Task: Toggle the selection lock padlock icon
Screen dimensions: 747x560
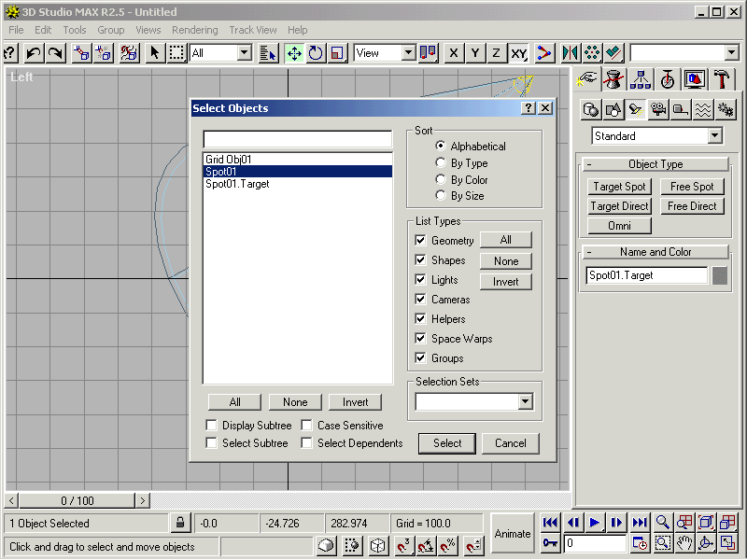Action: click(180, 523)
